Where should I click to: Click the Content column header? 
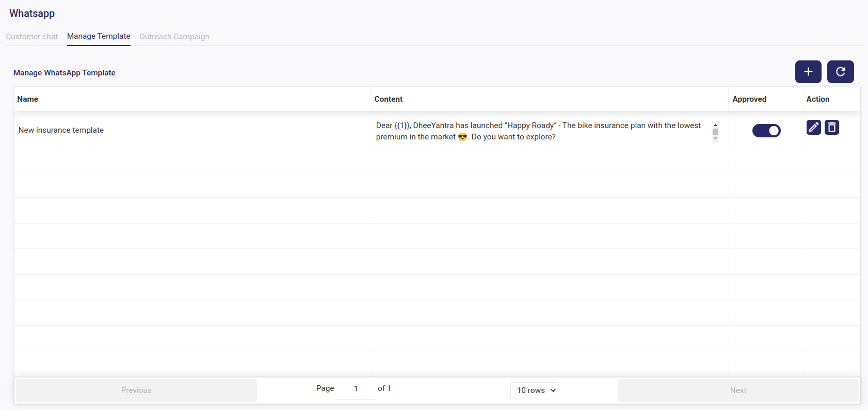pos(388,99)
